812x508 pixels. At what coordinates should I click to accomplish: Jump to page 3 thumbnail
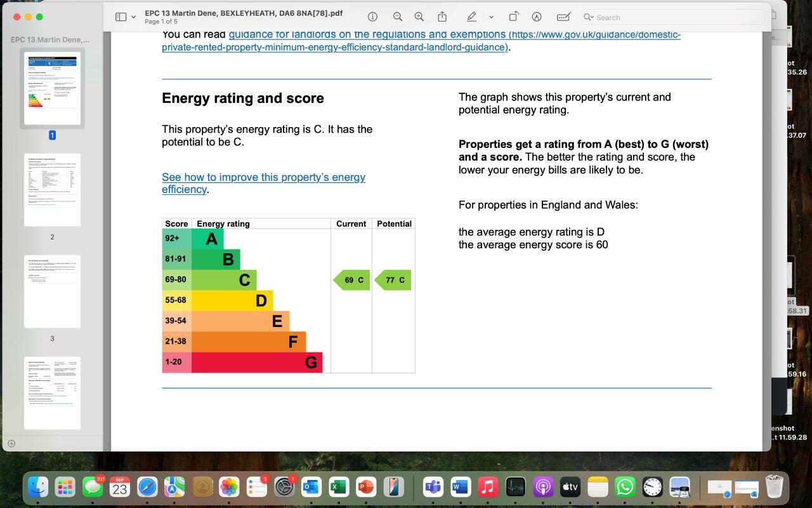pos(52,291)
